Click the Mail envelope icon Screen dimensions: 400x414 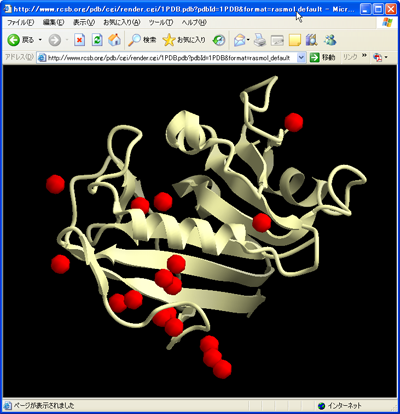point(239,40)
